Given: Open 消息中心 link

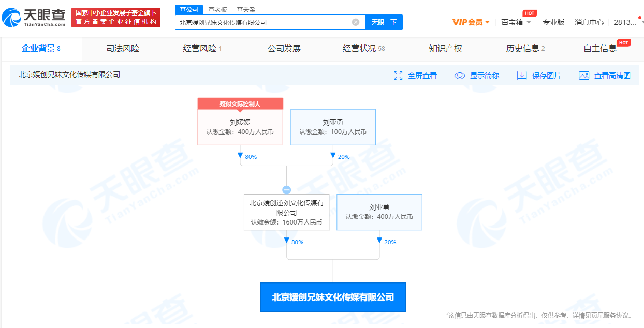Looking at the screenshot, I should point(589,22).
